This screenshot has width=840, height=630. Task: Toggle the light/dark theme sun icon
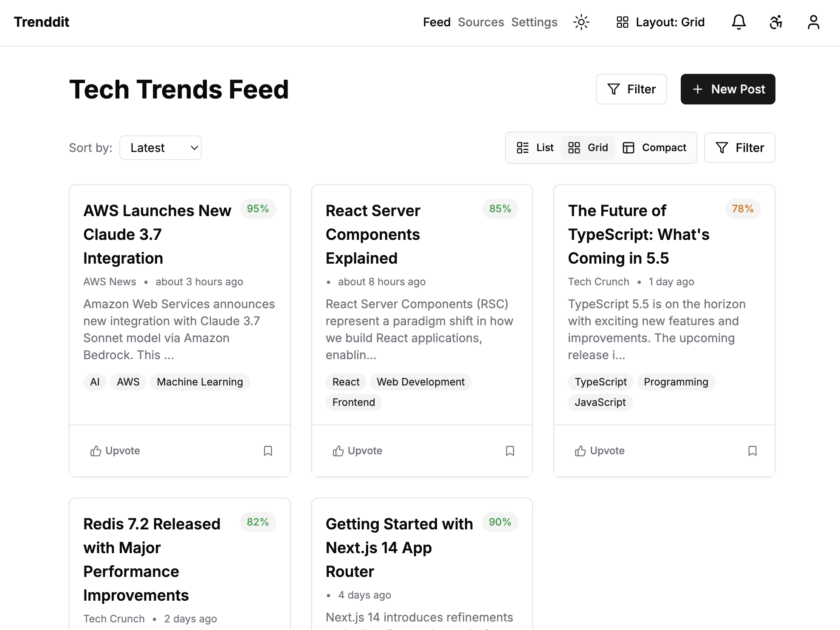pyautogui.click(x=581, y=22)
